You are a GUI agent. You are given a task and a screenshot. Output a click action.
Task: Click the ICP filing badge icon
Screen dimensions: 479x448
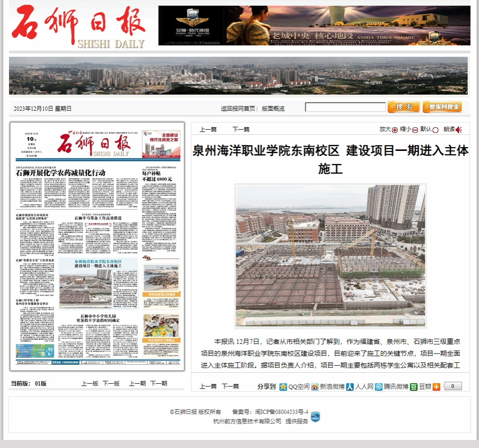point(315,417)
